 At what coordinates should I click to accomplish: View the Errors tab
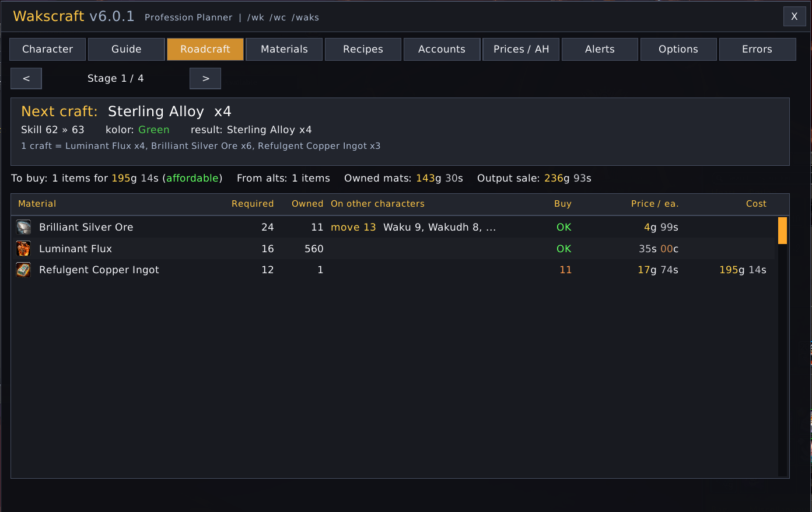[x=757, y=49]
